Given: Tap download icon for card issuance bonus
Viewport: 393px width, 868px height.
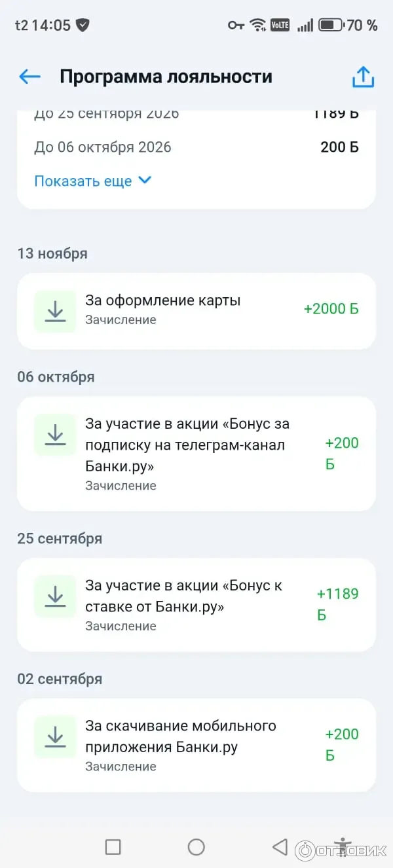Looking at the screenshot, I should 56,311.
